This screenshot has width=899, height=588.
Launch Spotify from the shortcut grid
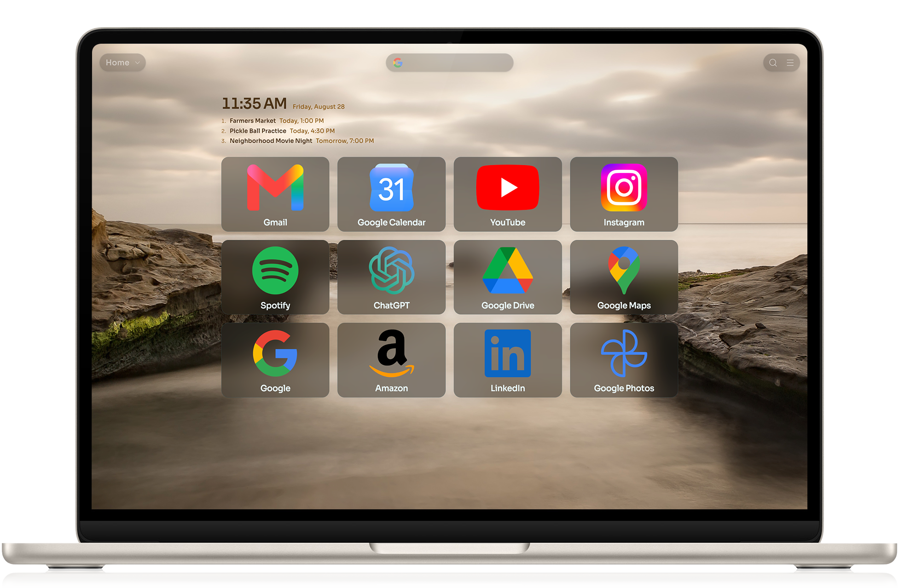[275, 277]
